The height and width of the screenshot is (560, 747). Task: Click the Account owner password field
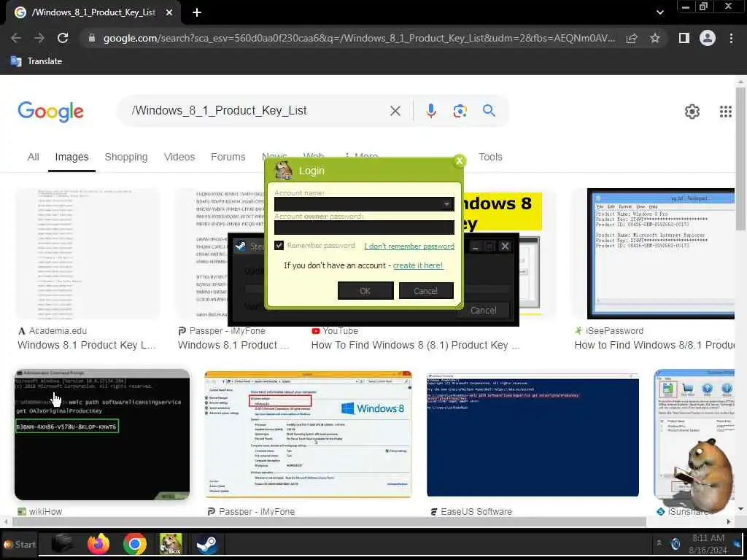364,227
